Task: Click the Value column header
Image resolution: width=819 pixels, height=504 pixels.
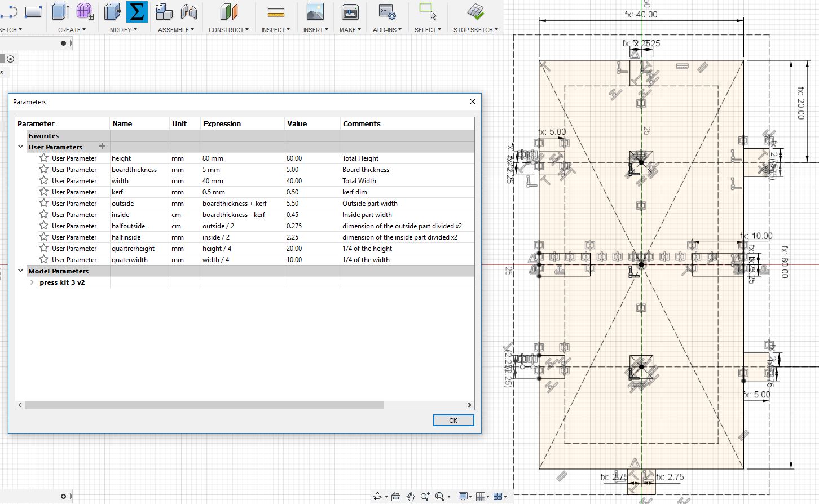Action: 313,123
